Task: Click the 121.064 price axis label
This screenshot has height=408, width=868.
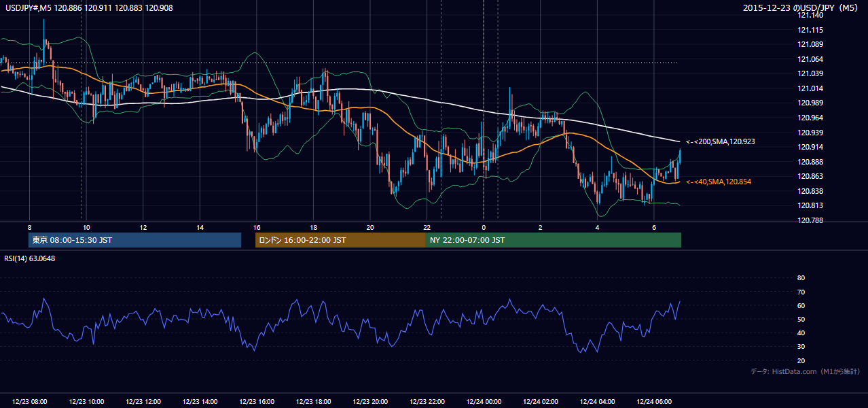Action: [810, 59]
